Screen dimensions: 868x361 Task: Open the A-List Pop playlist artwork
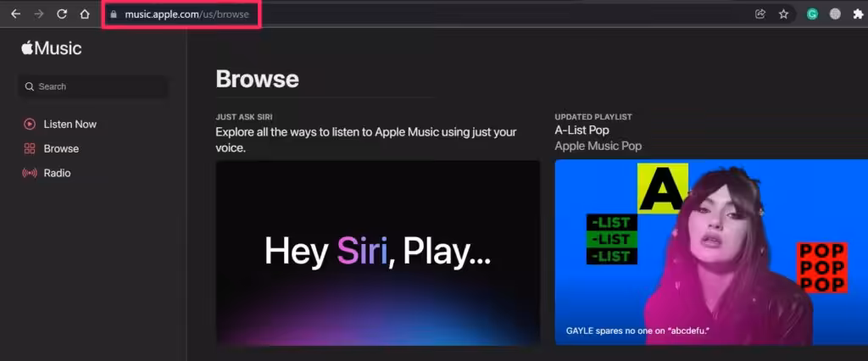point(711,253)
